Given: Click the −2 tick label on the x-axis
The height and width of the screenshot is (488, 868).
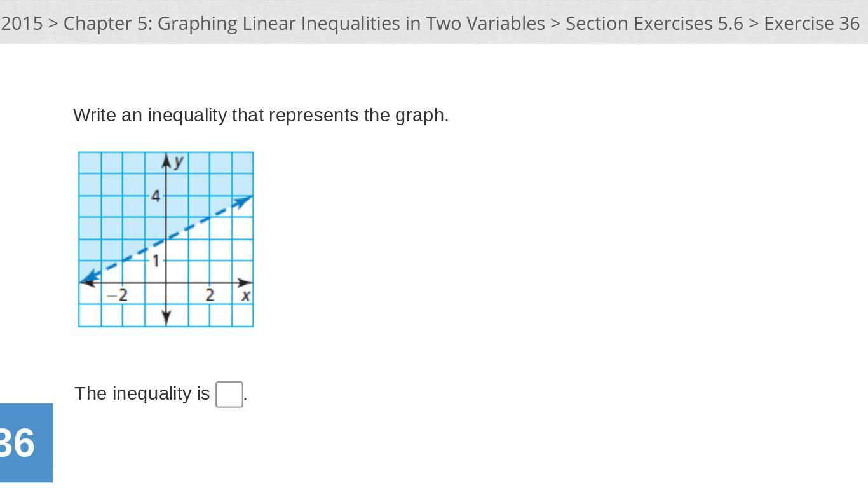Looking at the screenshot, I should [117, 295].
